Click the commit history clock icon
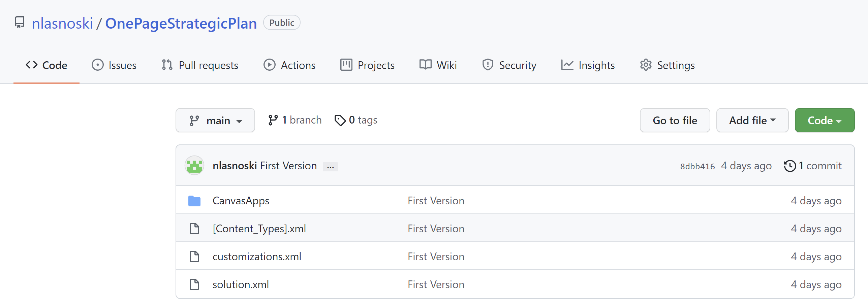Screen dimensions: 868x305 coord(789,166)
